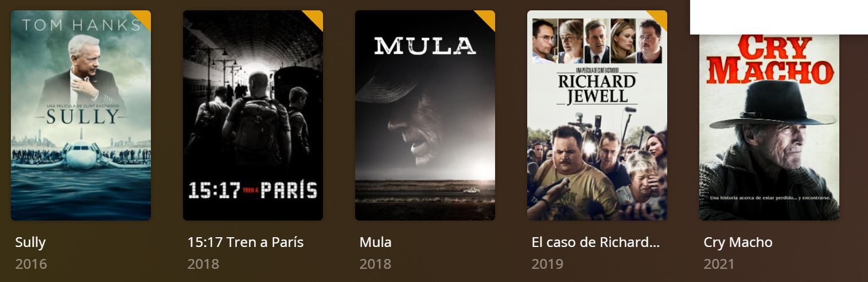Open the 15:17 Tren a París title
This screenshot has height=282, width=868.
click(246, 242)
